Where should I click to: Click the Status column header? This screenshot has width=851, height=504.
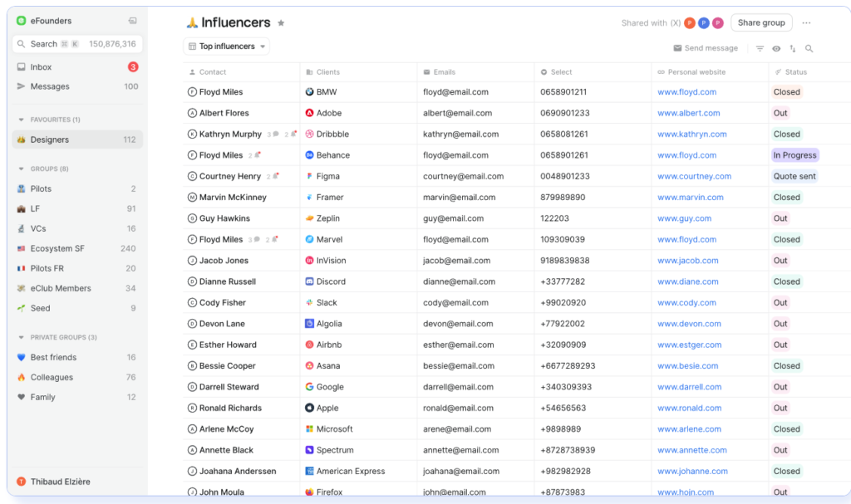791,72
